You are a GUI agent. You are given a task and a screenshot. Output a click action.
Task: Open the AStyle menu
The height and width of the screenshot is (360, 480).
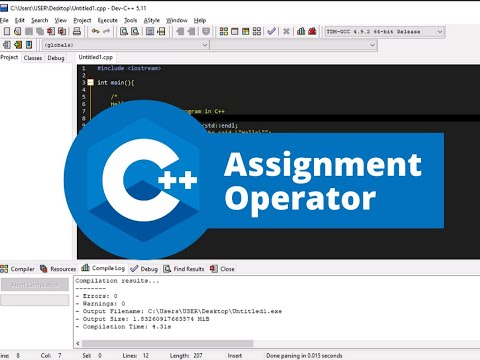pyautogui.click(x=152, y=20)
